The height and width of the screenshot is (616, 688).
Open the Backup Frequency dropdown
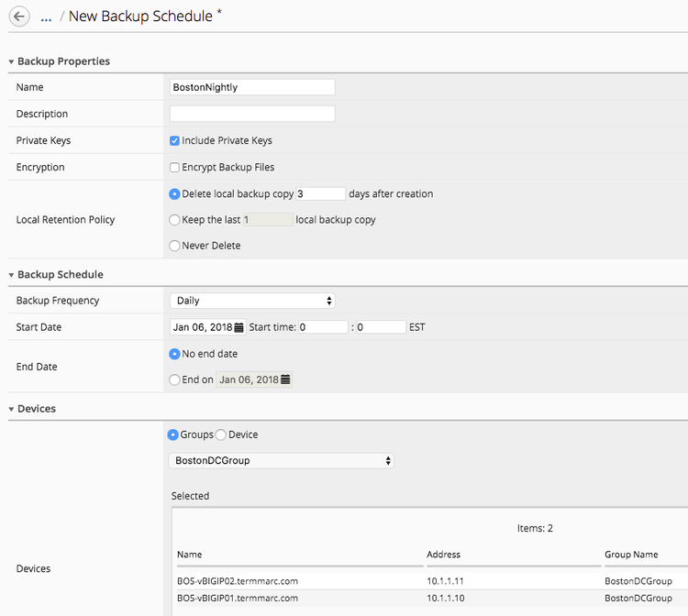(x=252, y=301)
